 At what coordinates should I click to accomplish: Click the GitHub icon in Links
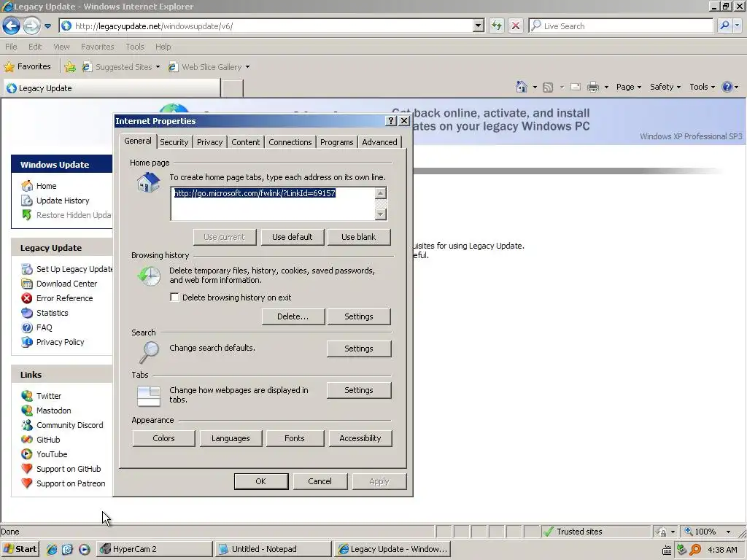pyautogui.click(x=27, y=440)
